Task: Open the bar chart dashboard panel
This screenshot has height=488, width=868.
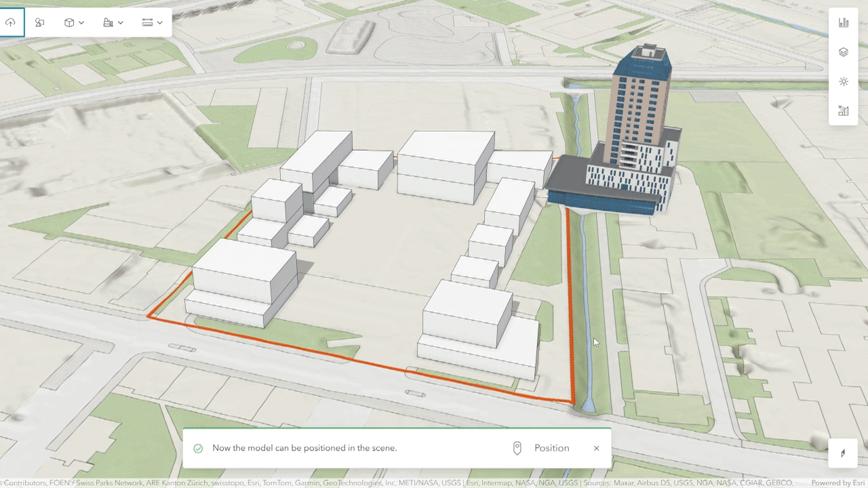Action: pos(844,22)
